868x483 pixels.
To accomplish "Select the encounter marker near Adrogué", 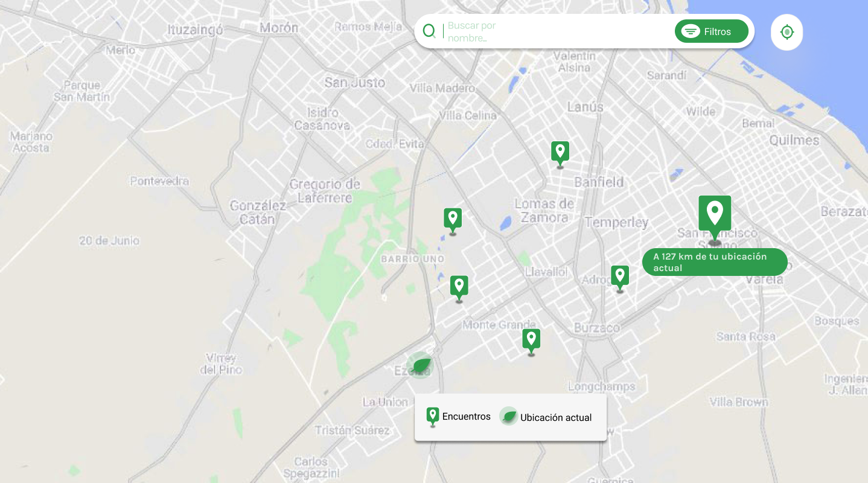I will point(620,277).
